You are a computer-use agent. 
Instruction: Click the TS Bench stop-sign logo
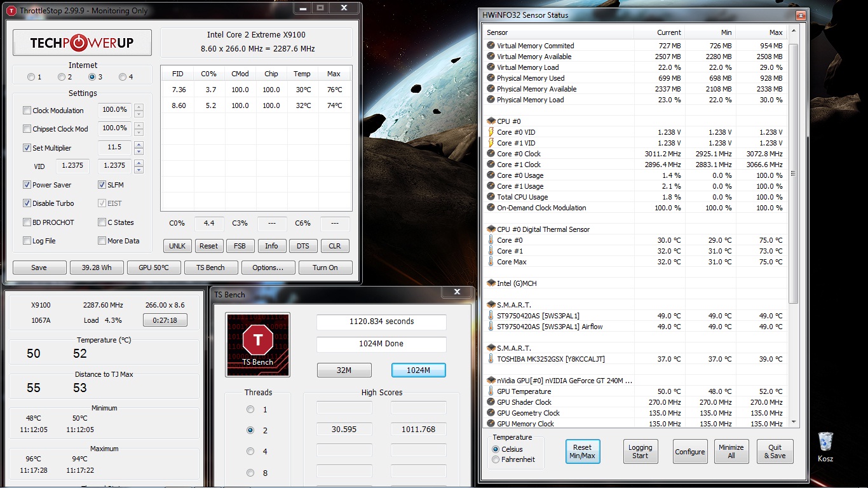click(257, 344)
